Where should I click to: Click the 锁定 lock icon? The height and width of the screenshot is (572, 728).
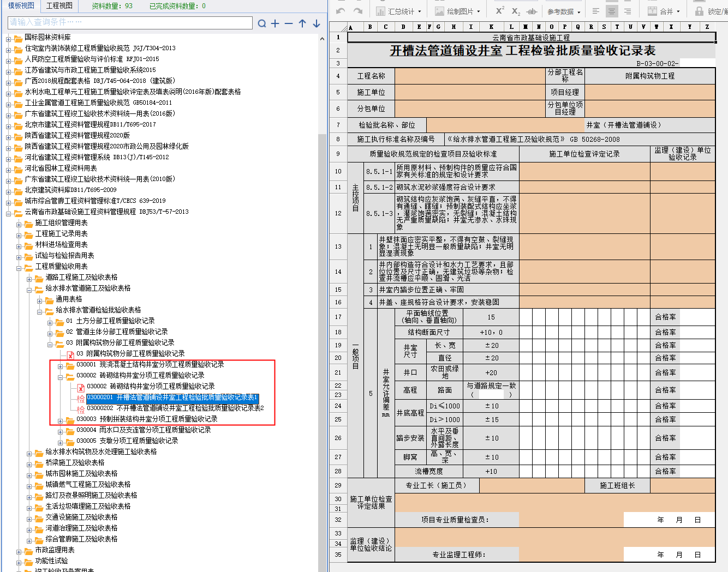click(x=699, y=11)
